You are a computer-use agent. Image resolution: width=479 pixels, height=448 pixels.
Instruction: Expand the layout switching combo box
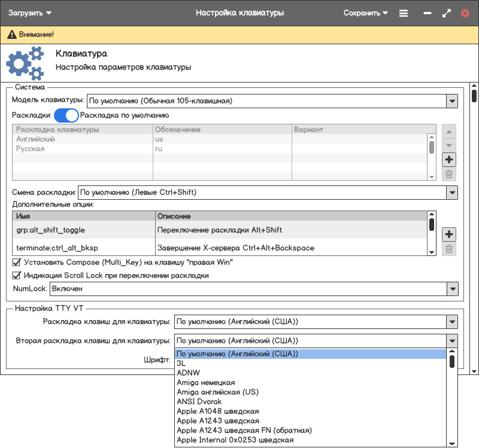[452, 193]
